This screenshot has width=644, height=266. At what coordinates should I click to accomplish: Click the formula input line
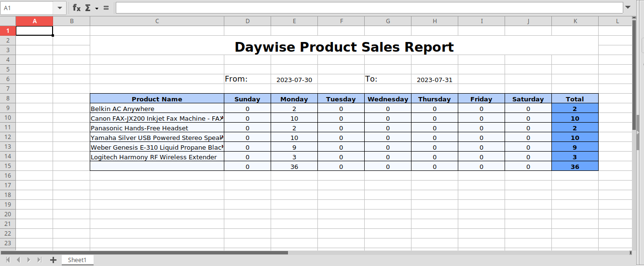tap(369, 8)
